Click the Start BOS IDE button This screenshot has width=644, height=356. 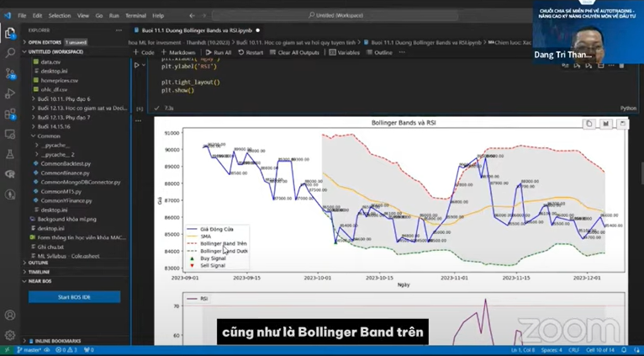pyautogui.click(x=74, y=297)
